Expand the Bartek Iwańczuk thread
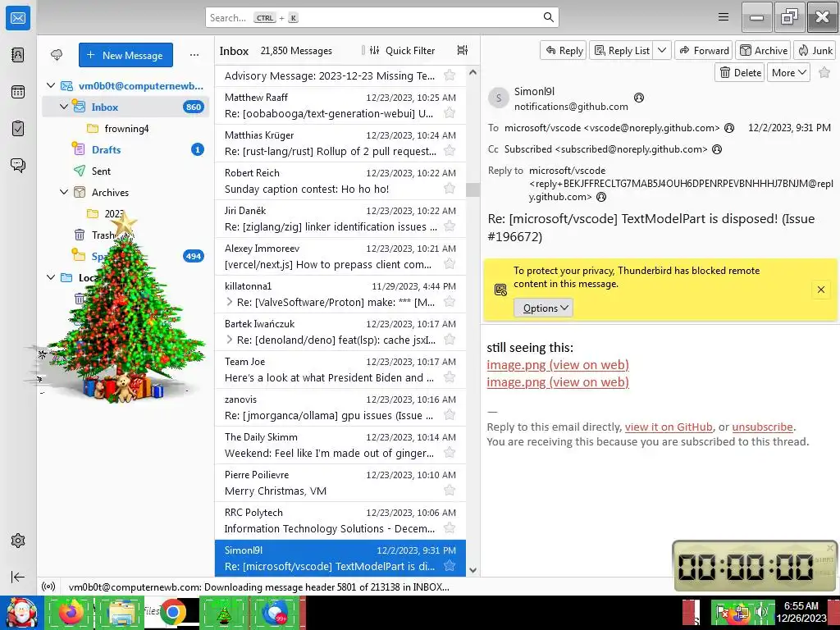Viewport: 840px width, 630px height. (230, 340)
